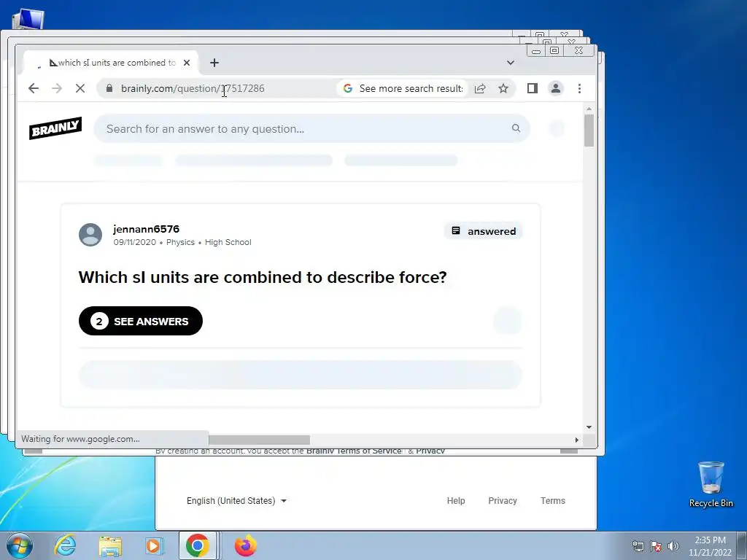The width and height of the screenshot is (747, 560).
Task: Click the search magnifier icon in Brainly
Action: (x=516, y=128)
